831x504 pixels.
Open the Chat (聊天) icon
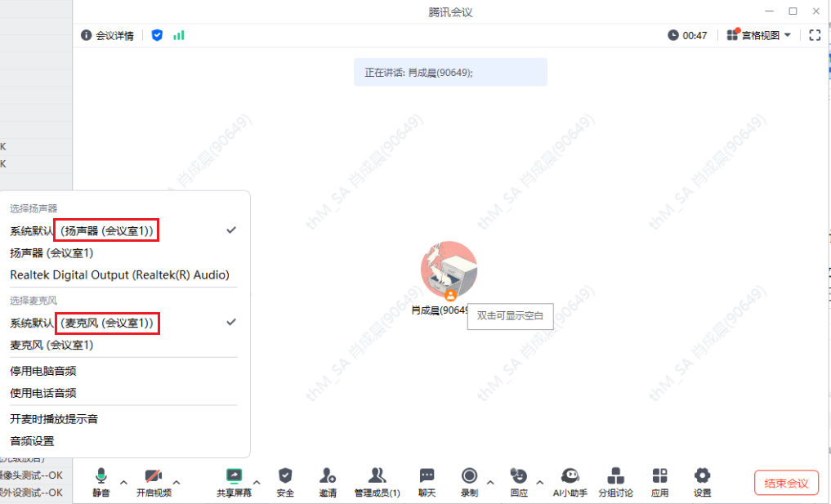pyautogui.click(x=427, y=476)
